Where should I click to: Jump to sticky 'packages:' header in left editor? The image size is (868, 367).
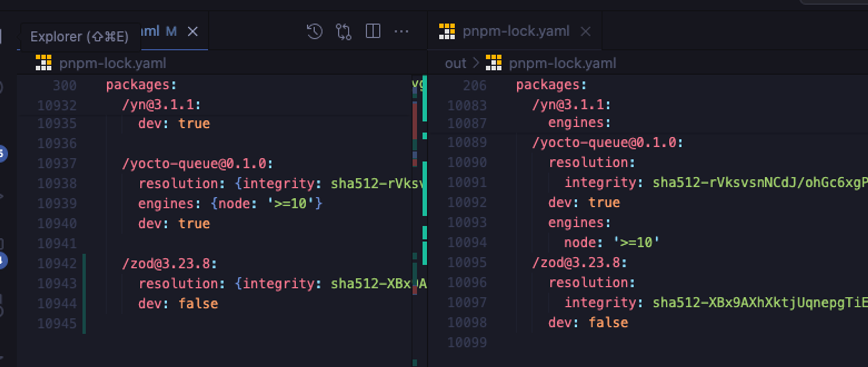141,85
